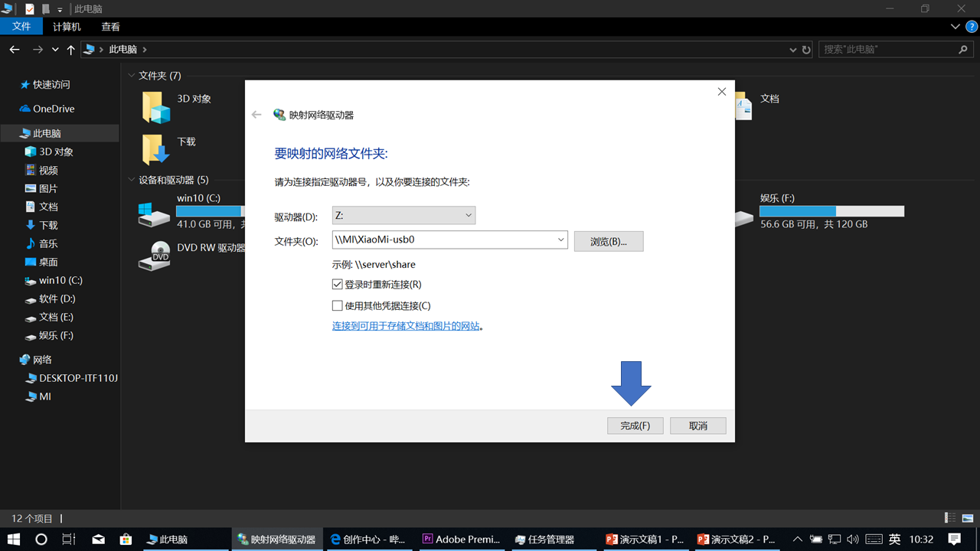
Task: Open the drive letter Z: dropdown
Action: point(403,216)
